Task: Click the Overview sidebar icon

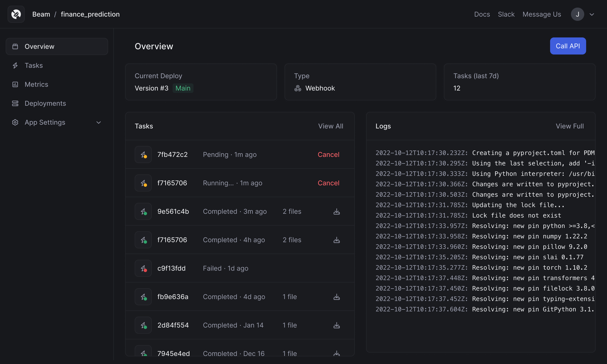Action: (x=15, y=46)
